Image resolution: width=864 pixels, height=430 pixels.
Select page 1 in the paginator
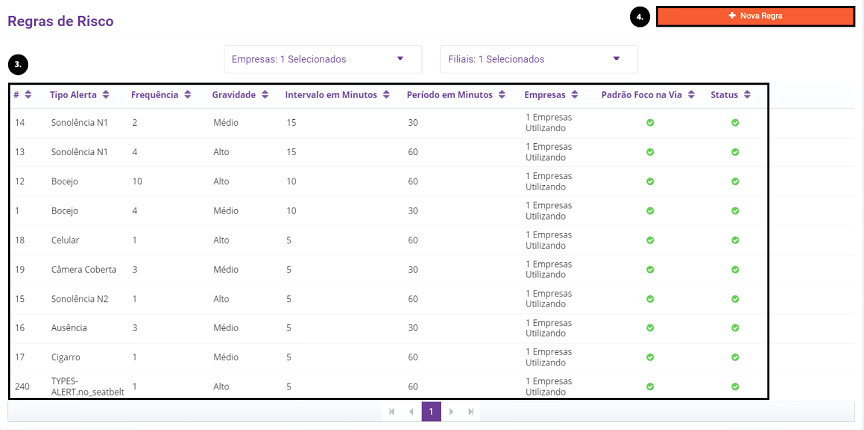click(431, 411)
